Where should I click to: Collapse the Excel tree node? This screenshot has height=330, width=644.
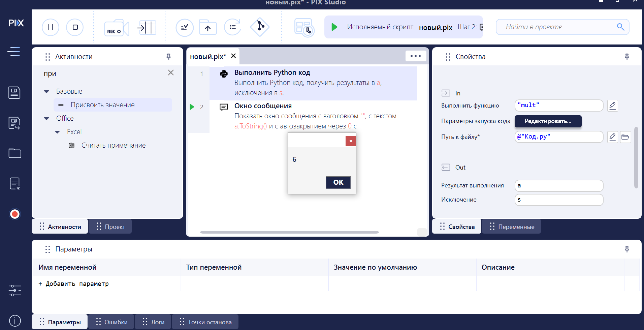tap(58, 132)
